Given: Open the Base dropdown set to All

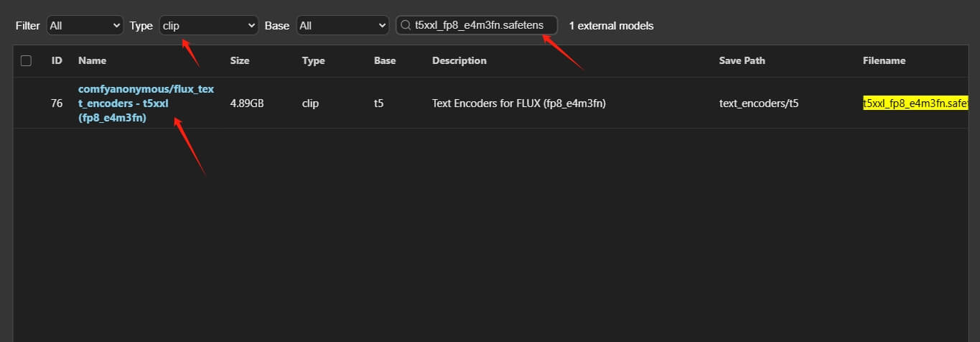Looking at the screenshot, I should coord(342,25).
